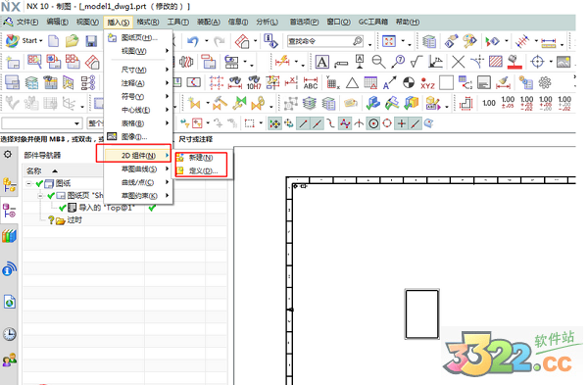Screen dimensions: 588x385
Task: Click the Undo arrow icon
Action: pyautogui.click(x=192, y=41)
